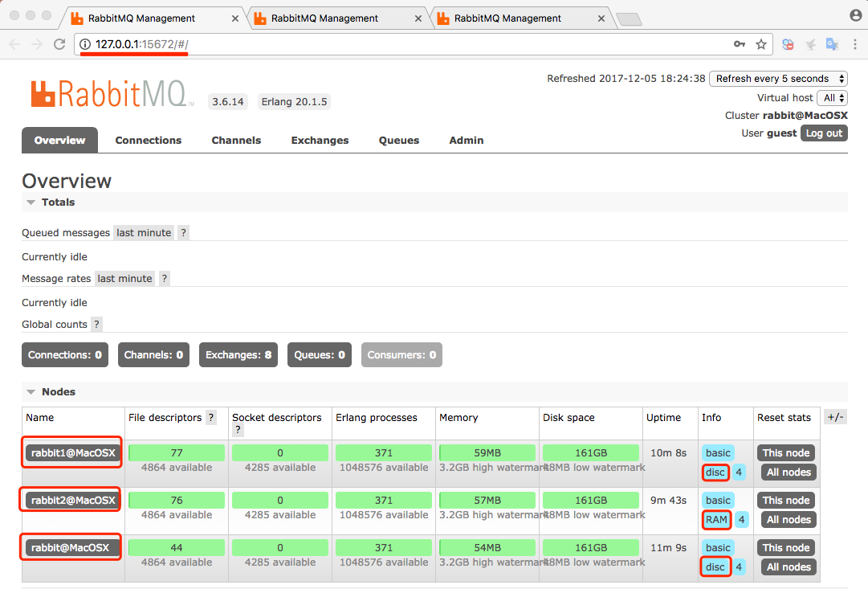The width and height of the screenshot is (868, 589).
Task: Open the Connections tab
Action: click(149, 140)
